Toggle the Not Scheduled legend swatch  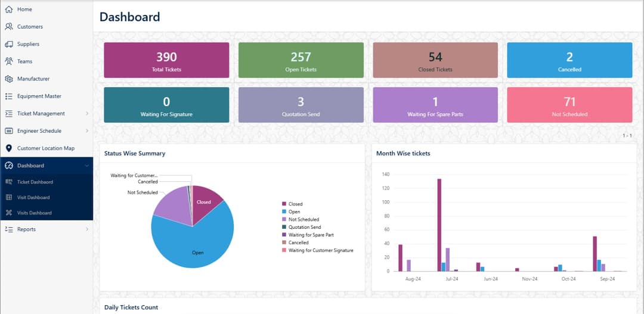click(284, 219)
